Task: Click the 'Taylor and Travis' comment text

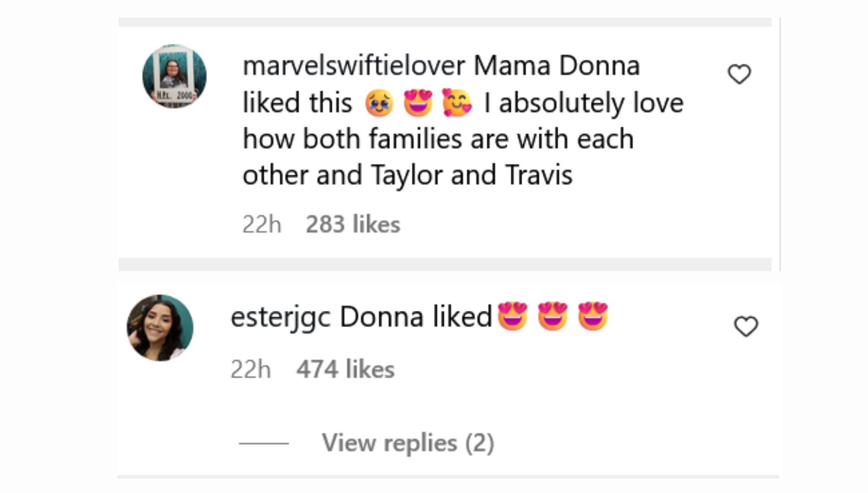Action: pyautogui.click(x=471, y=175)
